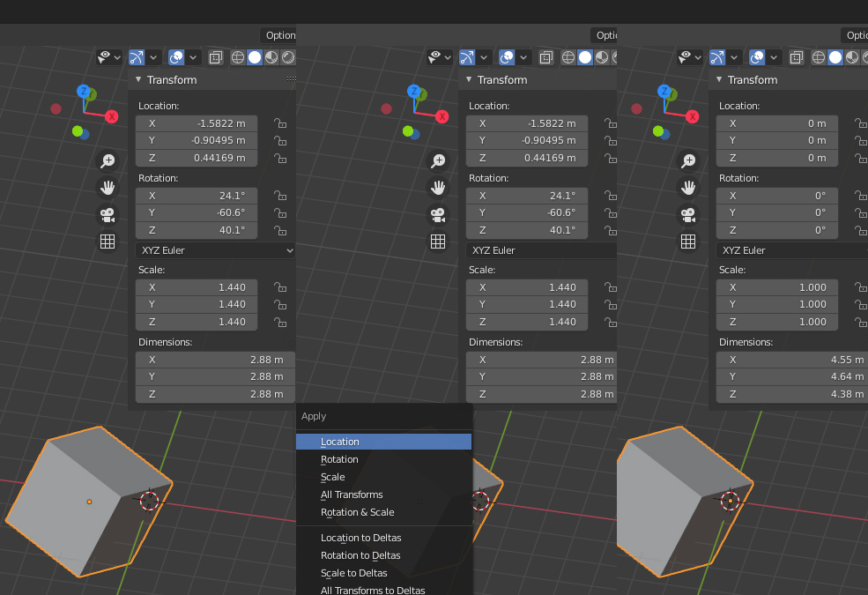Choose Location to Deltas in Apply menu
The height and width of the screenshot is (595, 868).
point(383,538)
